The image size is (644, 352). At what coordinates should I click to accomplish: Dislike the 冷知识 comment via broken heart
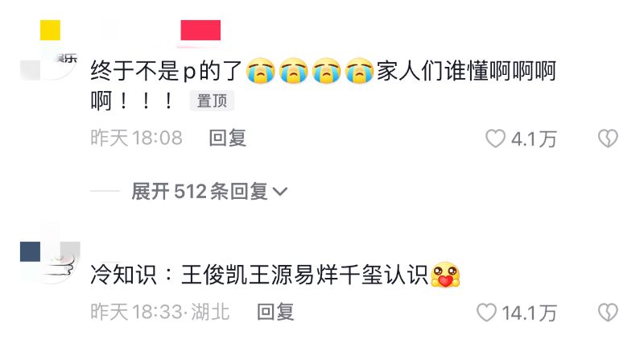(x=608, y=313)
